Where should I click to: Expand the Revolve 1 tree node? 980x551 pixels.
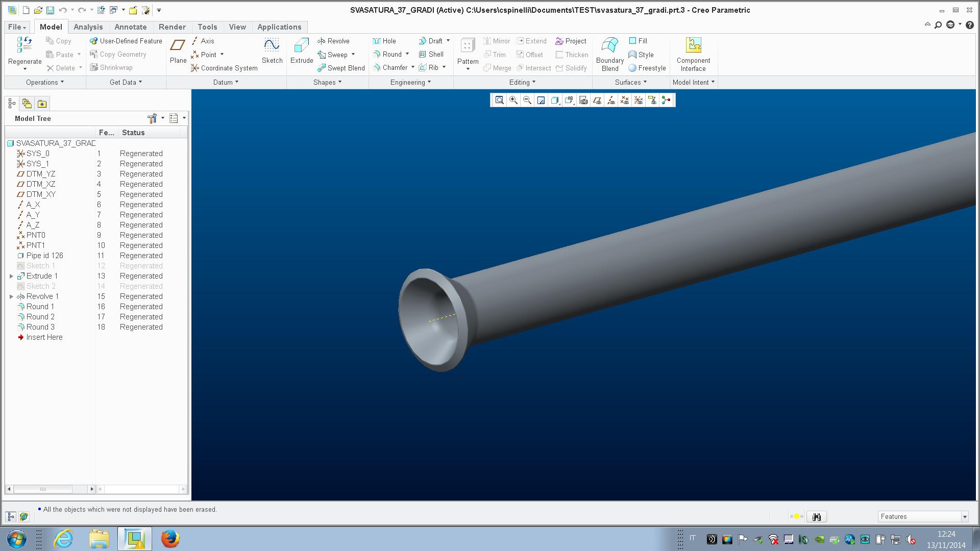pyautogui.click(x=11, y=296)
